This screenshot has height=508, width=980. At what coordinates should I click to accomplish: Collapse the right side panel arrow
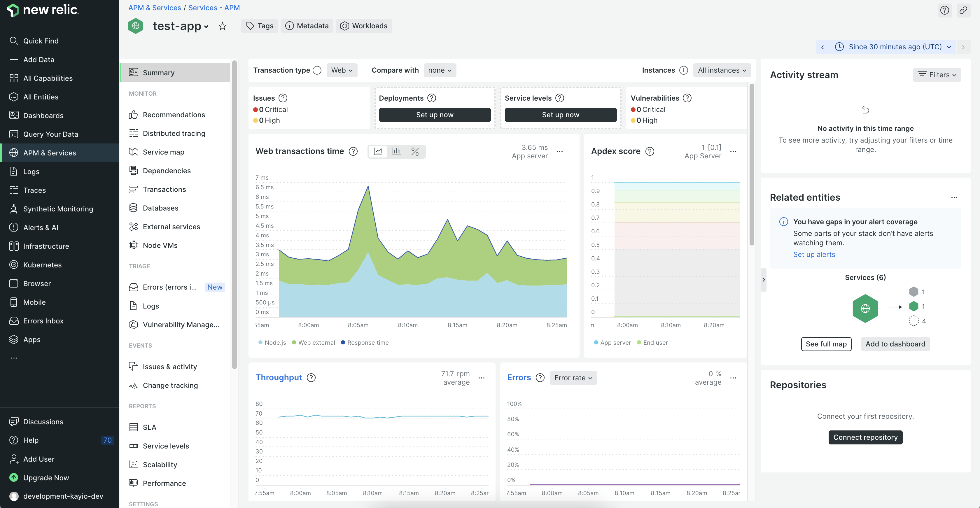point(764,279)
